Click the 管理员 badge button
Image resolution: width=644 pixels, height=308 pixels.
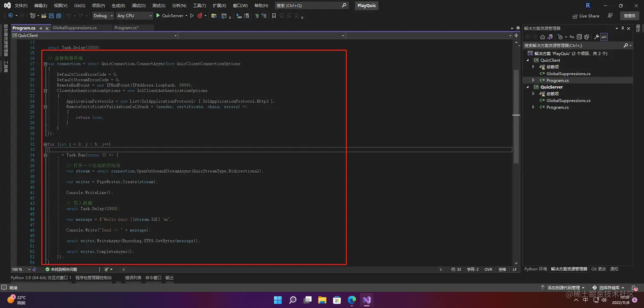click(x=630, y=16)
